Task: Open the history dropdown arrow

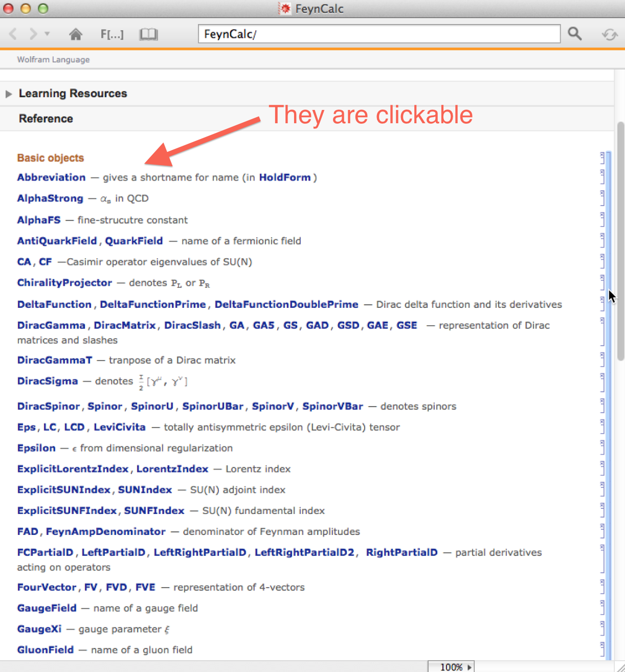Action: [47, 34]
